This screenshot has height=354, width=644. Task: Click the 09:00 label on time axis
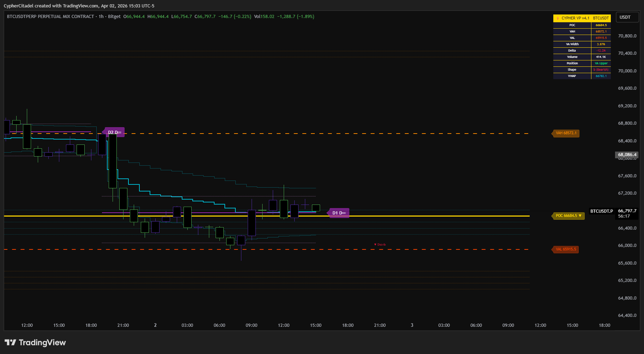pyautogui.click(x=251, y=325)
